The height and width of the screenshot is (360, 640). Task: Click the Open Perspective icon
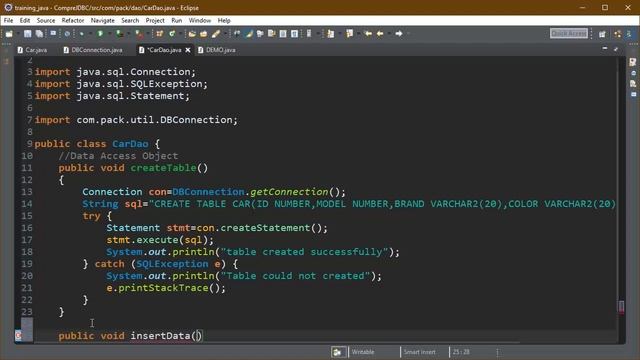(602, 34)
